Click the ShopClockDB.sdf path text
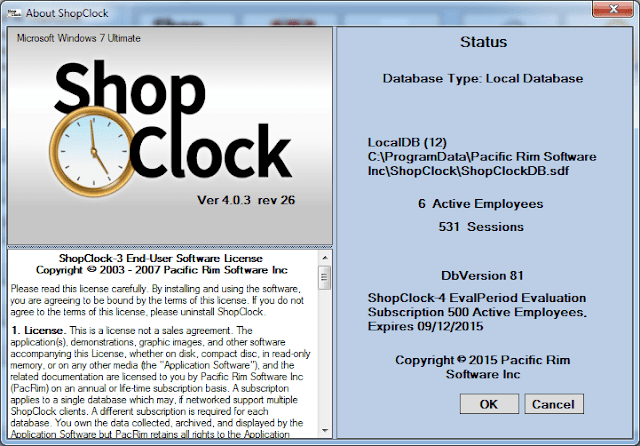 (482, 164)
